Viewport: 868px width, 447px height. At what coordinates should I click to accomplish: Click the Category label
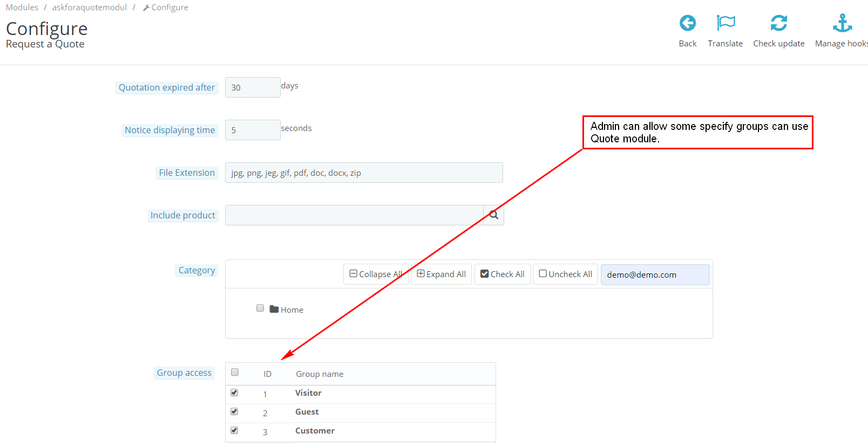[197, 270]
